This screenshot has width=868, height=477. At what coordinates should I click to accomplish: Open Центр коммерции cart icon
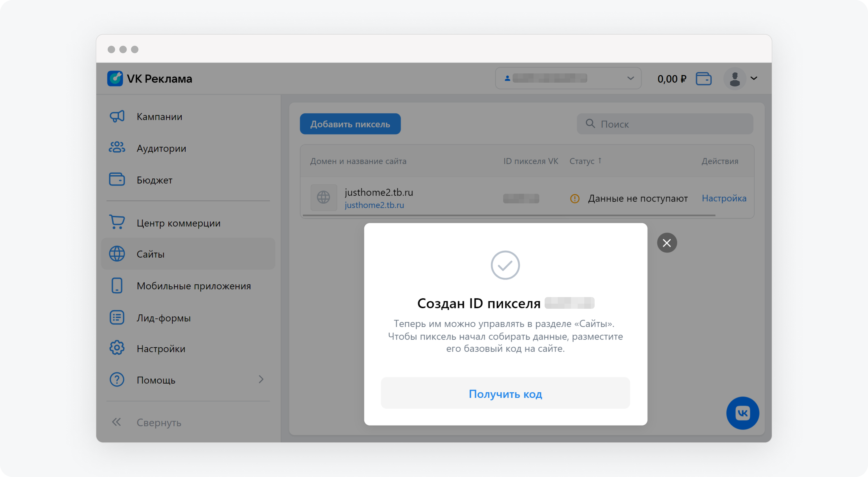click(117, 222)
